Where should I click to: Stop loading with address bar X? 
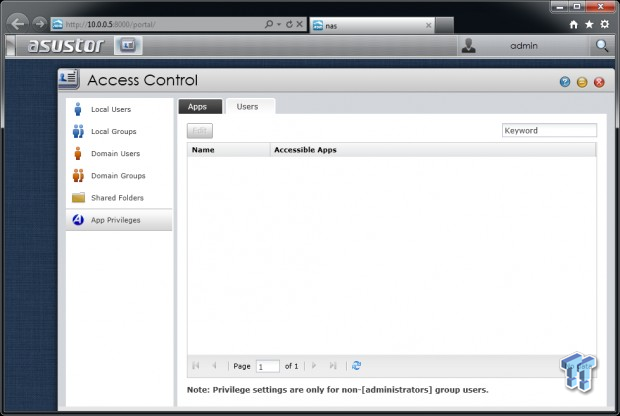(x=300, y=24)
